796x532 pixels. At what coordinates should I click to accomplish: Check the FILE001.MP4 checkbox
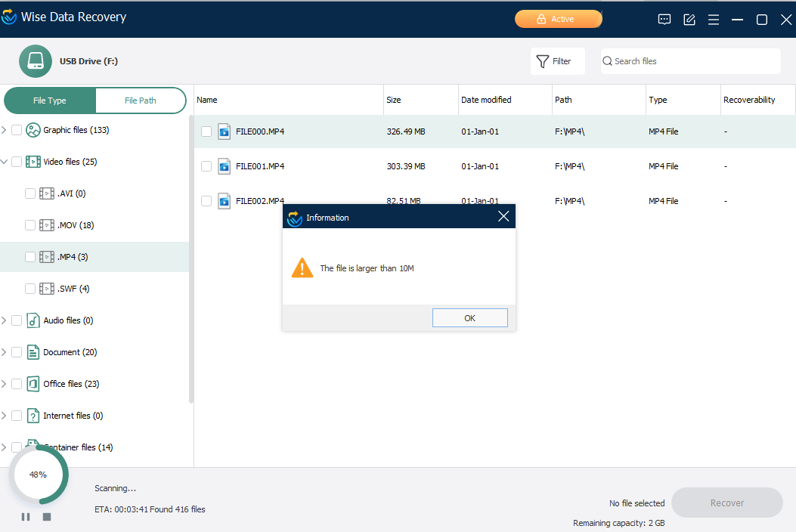pyautogui.click(x=206, y=166)
